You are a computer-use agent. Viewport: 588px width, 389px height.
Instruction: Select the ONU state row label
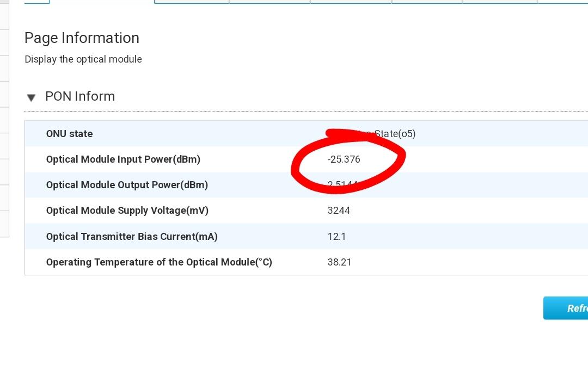tap(69, 134)
